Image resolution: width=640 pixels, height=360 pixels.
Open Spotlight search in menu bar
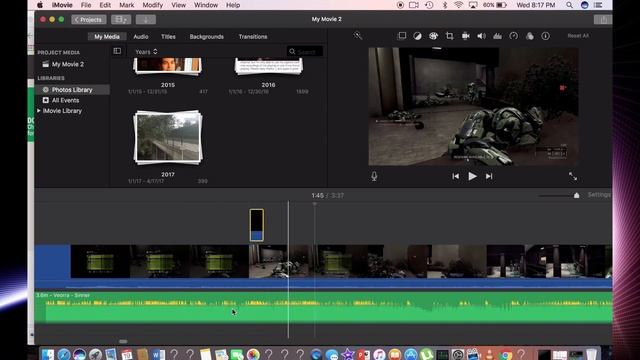click(569, 5)
